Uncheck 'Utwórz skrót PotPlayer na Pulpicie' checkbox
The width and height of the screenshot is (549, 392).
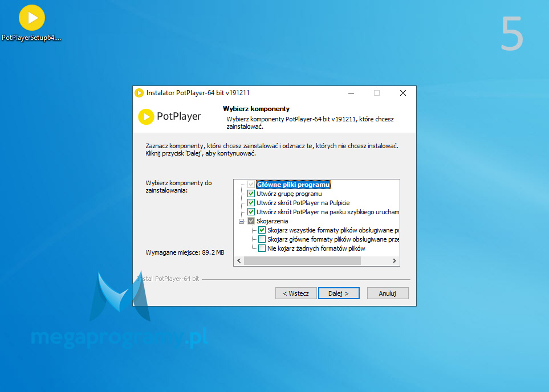(x=251, y=203)
